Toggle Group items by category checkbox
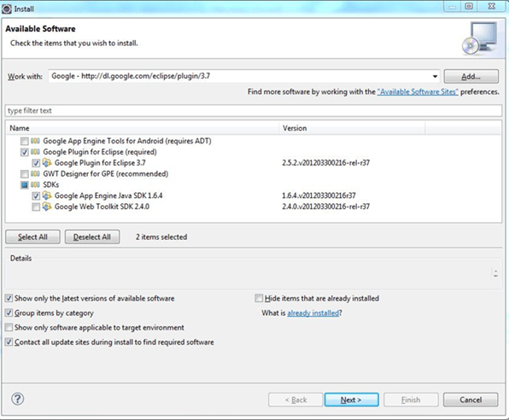Screen dimensions: 509x420 click(x=9, y=312)
